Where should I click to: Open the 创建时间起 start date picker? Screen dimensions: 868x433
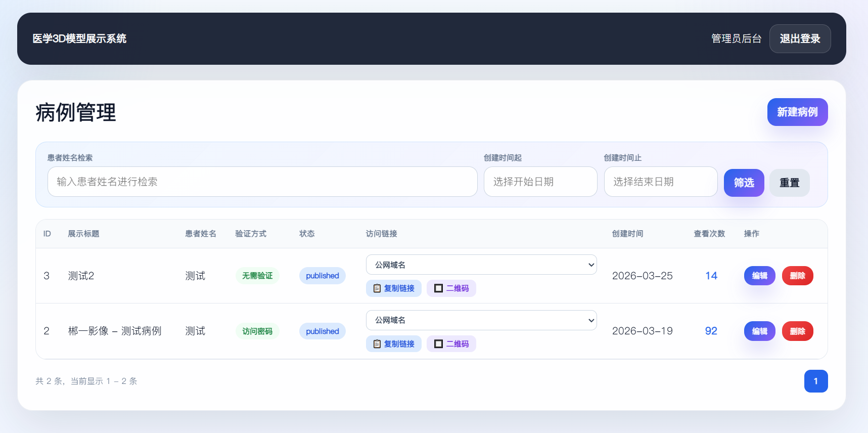pos(540,182)
